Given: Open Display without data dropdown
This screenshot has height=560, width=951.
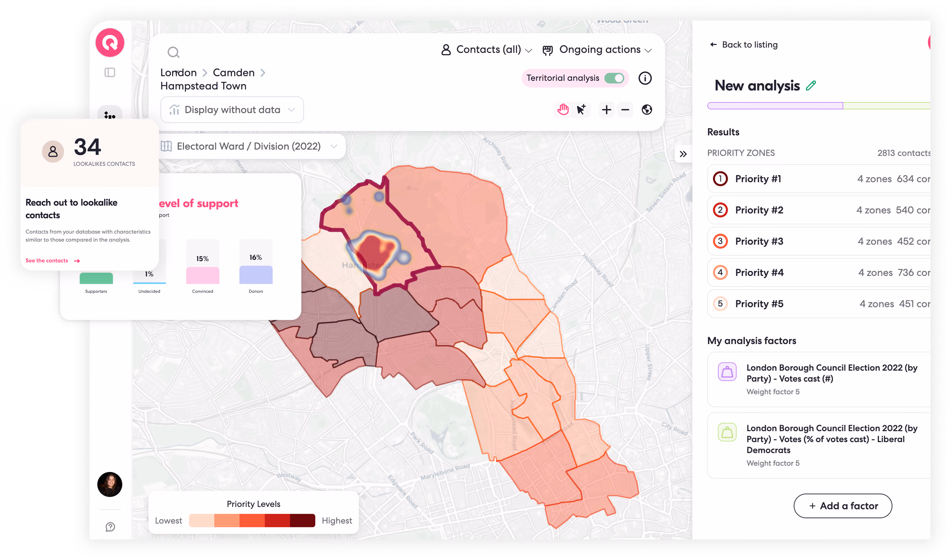Looking at the screenshot, I should [232, 109].
